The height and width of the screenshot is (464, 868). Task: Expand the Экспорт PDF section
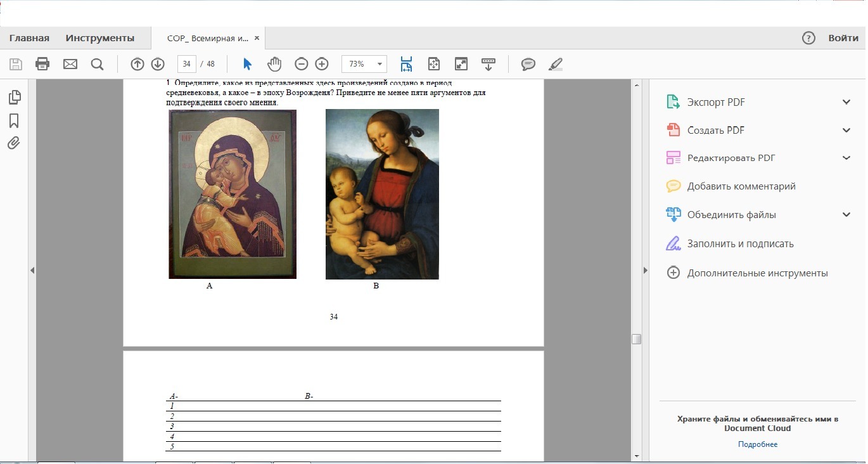coord(846,102)
